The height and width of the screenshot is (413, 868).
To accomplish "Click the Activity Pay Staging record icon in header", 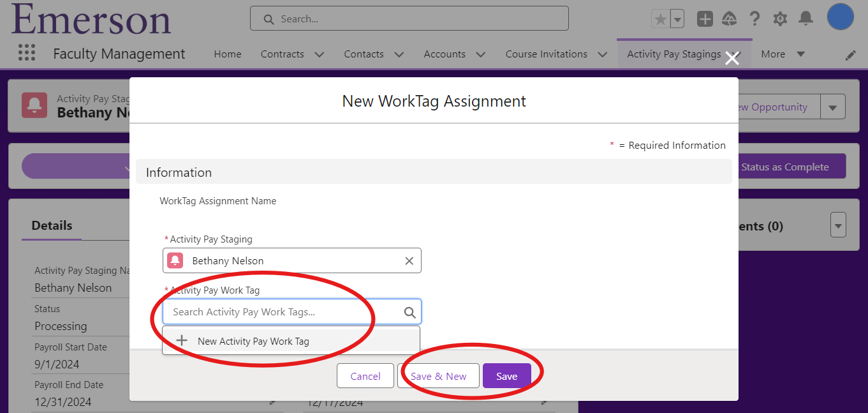I will pyautogui.click(x=34, y=105).
